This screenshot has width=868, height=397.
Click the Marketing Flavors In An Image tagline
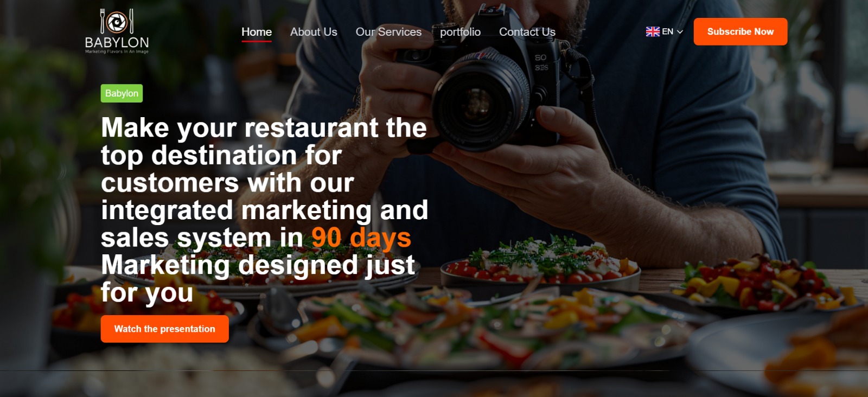pos(117,52)
